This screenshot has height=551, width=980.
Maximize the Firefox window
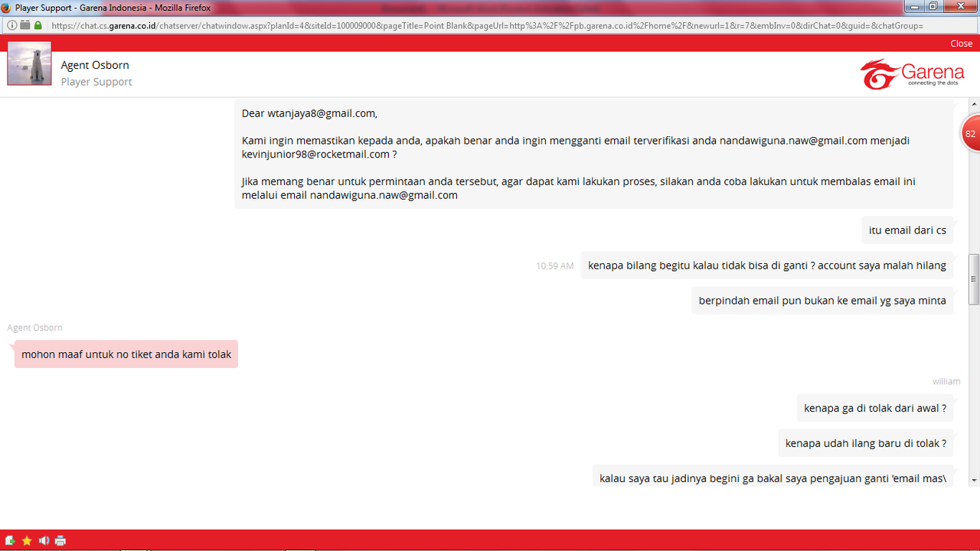tap(933, 6)
